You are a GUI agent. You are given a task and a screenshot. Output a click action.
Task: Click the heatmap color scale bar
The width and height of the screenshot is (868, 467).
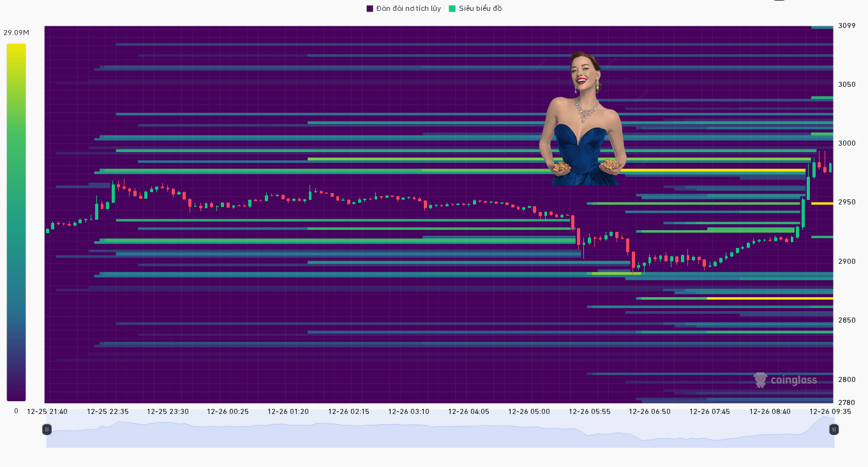point(16,222)
